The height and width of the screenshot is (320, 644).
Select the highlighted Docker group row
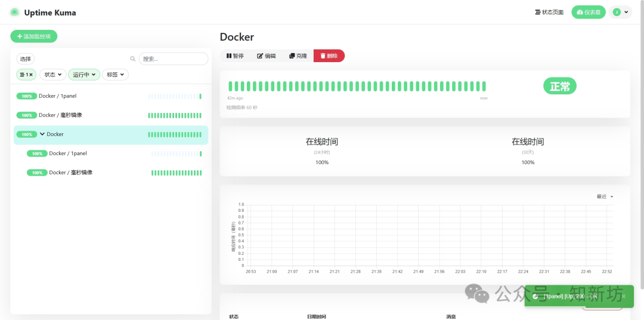pos(111,134)
